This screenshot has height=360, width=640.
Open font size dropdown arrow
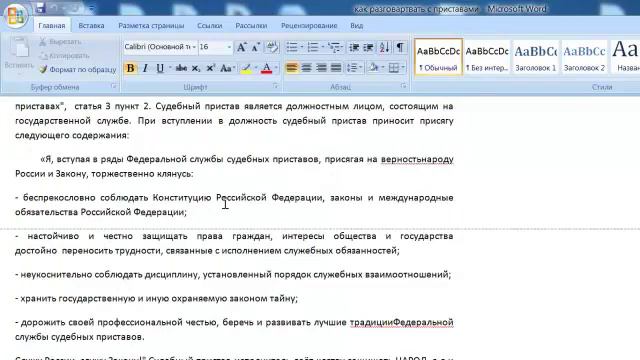point(229,47)
